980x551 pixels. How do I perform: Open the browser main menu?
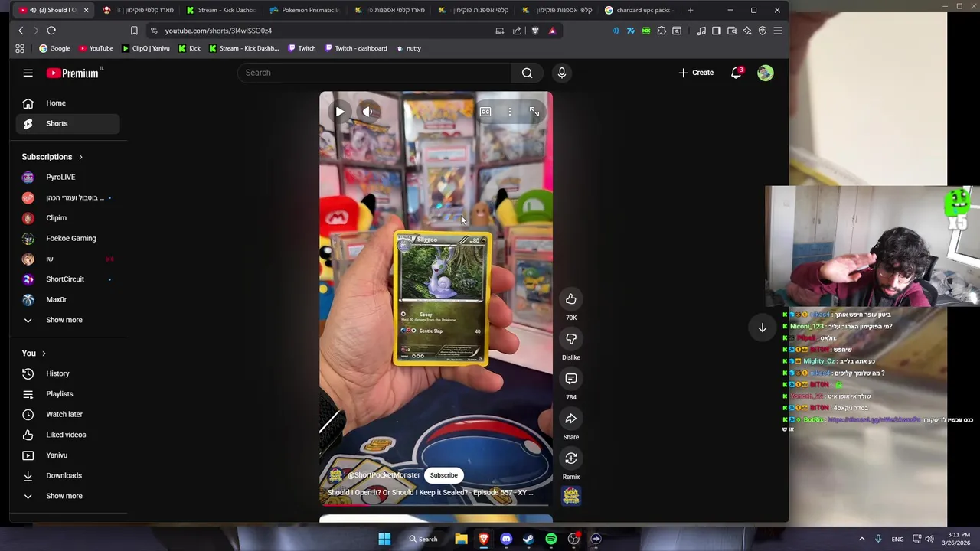tap(778, 31)
